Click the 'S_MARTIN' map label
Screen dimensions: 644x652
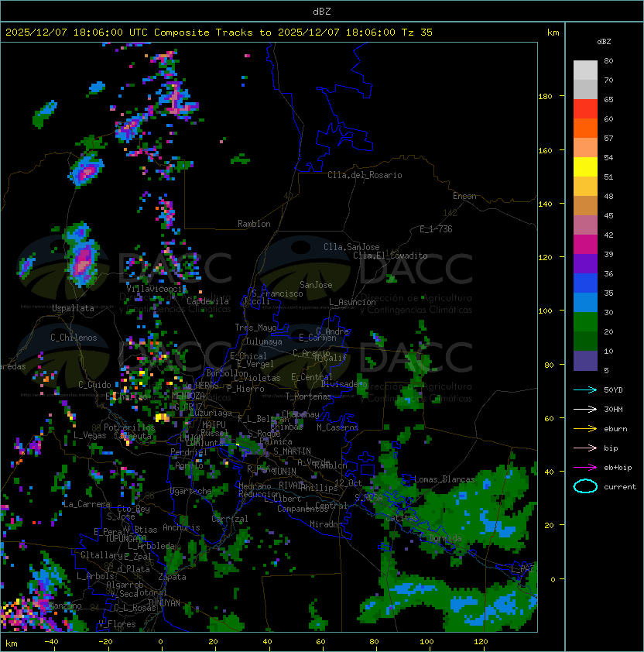pos(292,451)
